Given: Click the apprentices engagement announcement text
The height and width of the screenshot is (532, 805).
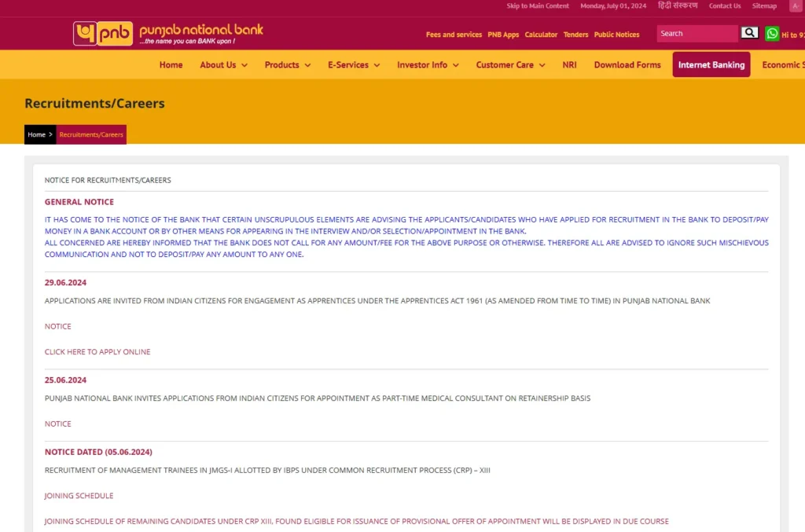Looking at the screenshot, I should pos(377,301).
